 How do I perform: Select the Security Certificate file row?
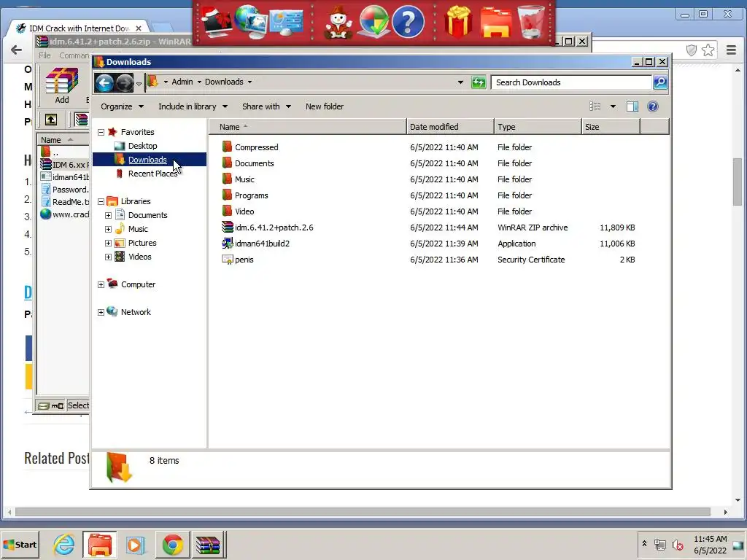[x=427, y=260]
